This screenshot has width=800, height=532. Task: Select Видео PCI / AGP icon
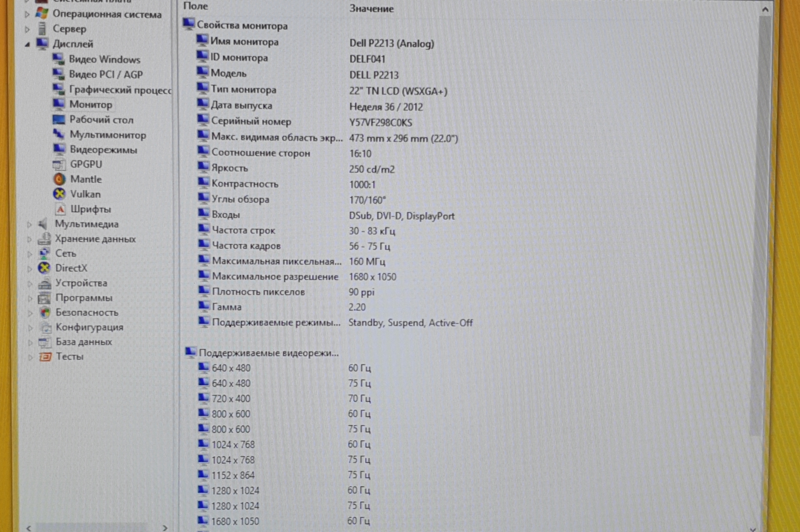(x=58, y=74)
